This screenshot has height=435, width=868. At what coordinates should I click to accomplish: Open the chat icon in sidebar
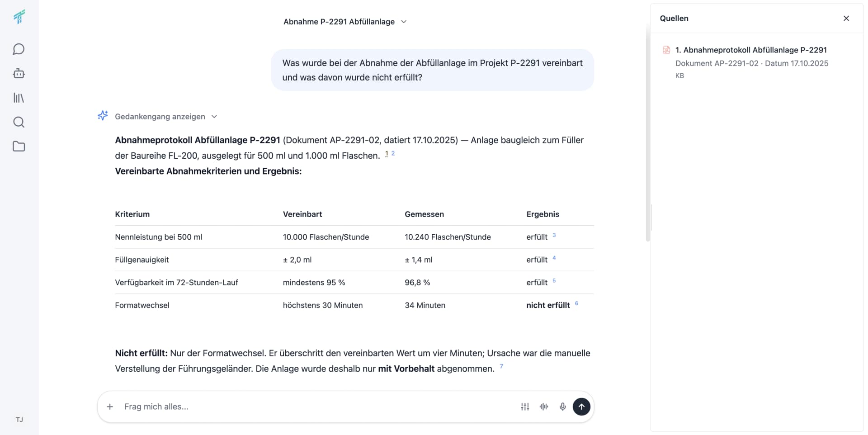tap(19, 49)
